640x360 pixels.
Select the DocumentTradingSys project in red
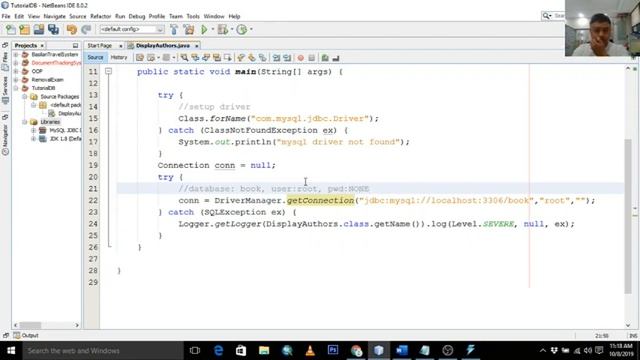click(56, 63)
